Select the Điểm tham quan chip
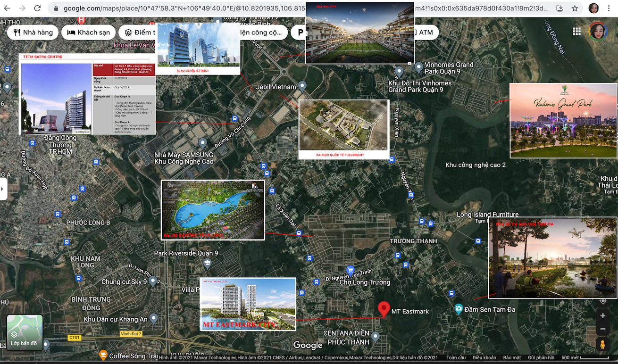 (138, 33)
